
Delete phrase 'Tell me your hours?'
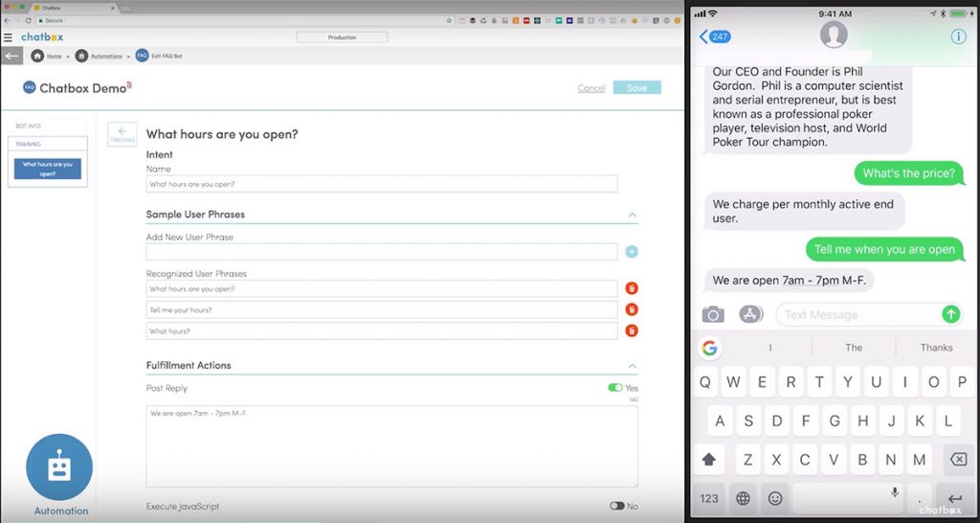point(632,309)
